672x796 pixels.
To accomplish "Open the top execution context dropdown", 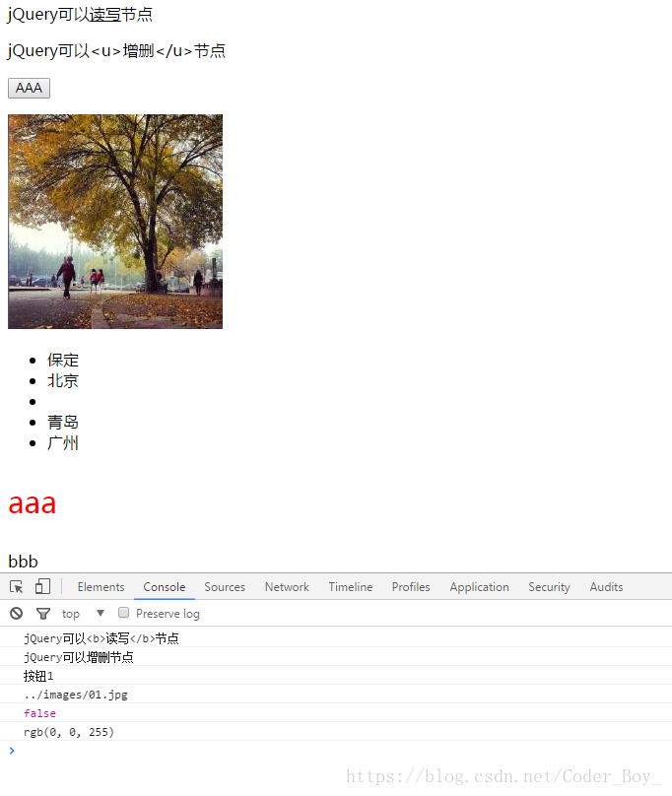I will [83, 614].
